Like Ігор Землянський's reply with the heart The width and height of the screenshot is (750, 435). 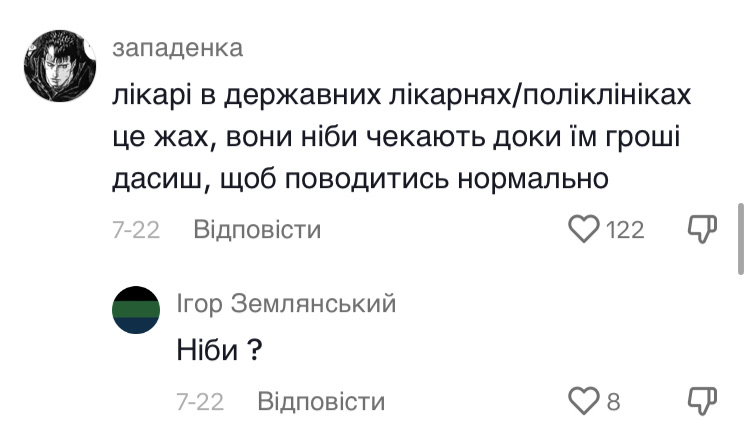(x=584, y=401)
